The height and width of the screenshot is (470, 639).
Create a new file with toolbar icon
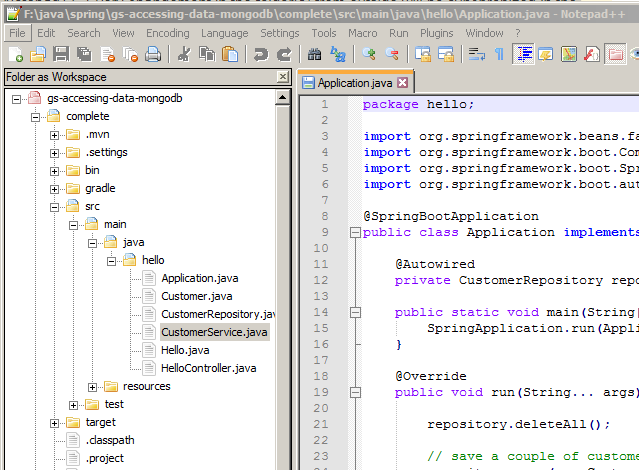pyautogui.click(x=16, y=54)
